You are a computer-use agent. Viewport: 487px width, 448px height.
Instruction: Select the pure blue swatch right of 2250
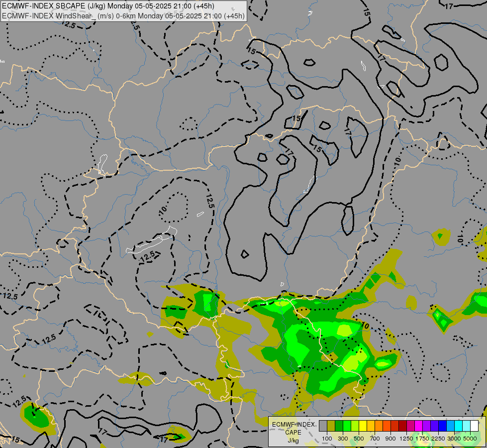click(x=443, y=426)
